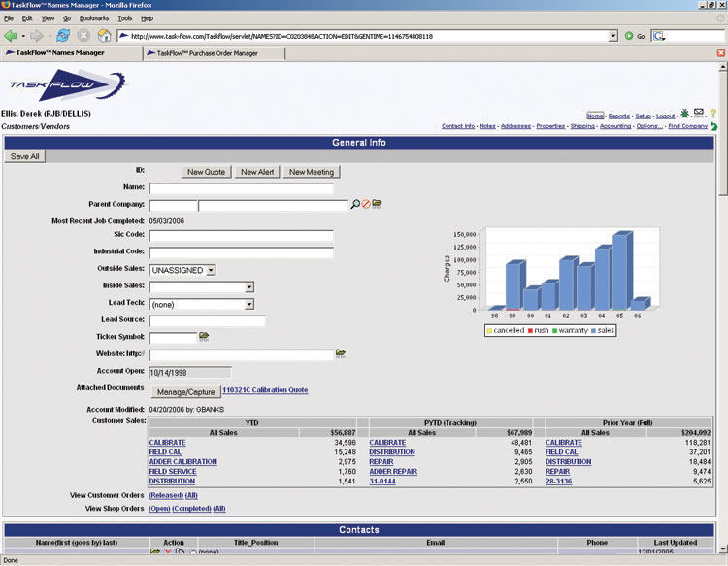This screenshot has width=728, height=566.
Task: Open the File menu
Action: (9, 18)
